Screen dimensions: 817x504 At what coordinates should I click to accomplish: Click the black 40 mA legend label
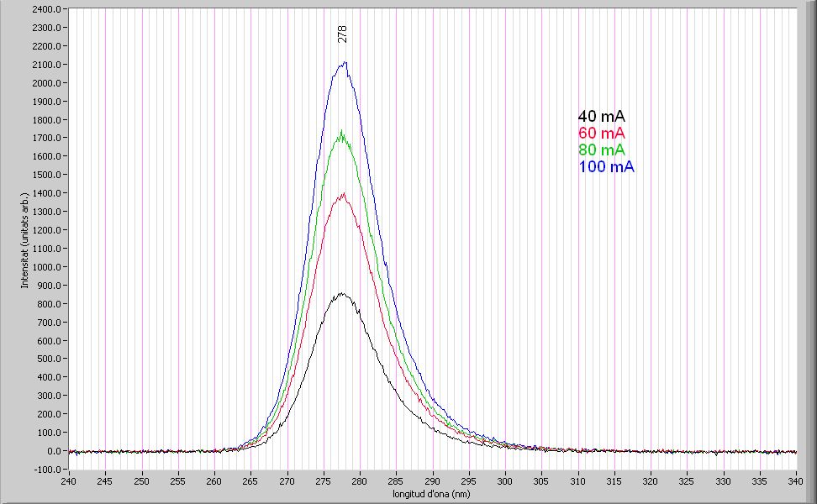(601, 117)
